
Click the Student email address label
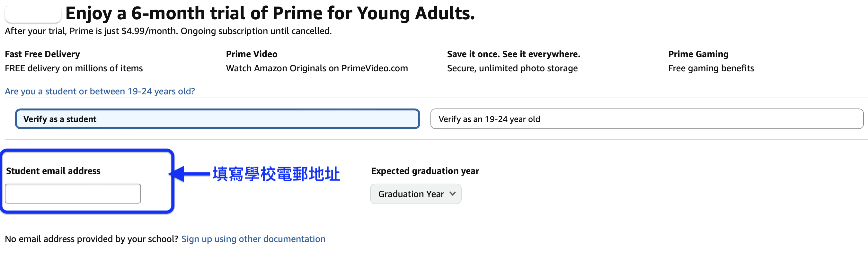coord(53,171)
